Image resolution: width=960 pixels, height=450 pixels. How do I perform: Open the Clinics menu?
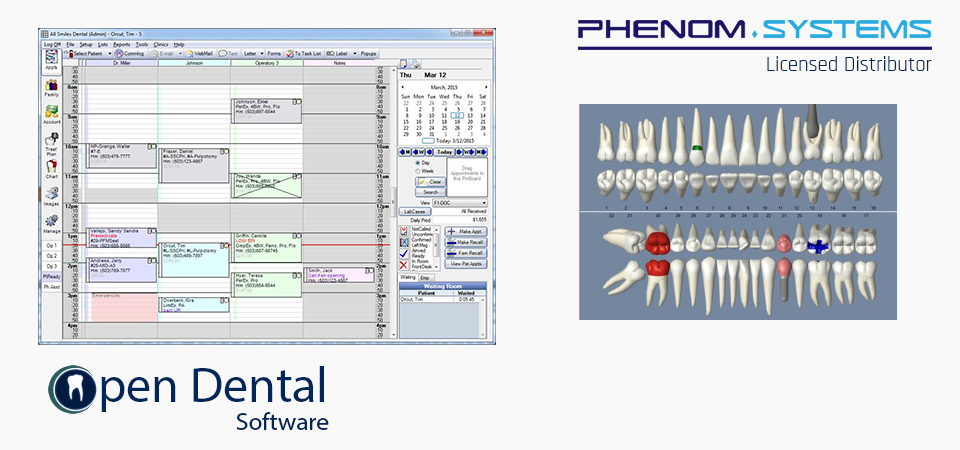(x=161, y=44)
